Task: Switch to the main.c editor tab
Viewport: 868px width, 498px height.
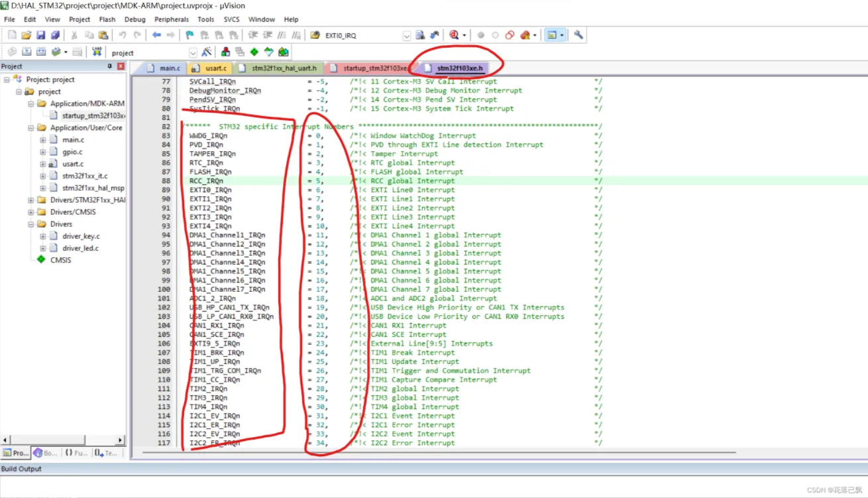Action: [x=163, y=68]
